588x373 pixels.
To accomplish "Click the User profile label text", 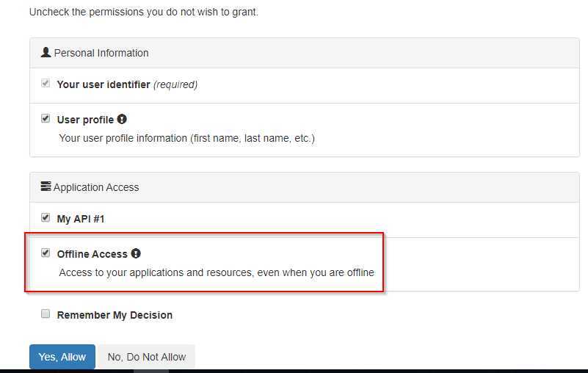I will click(x=85, y=120).
